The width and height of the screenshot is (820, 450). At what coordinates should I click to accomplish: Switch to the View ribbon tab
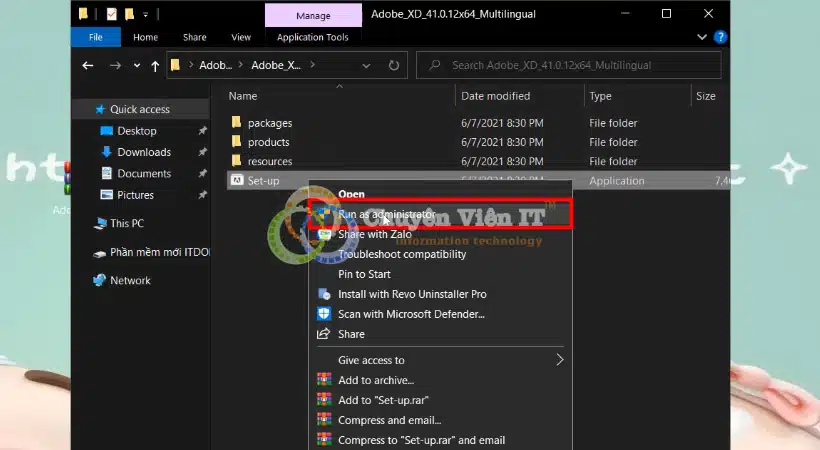241,37
